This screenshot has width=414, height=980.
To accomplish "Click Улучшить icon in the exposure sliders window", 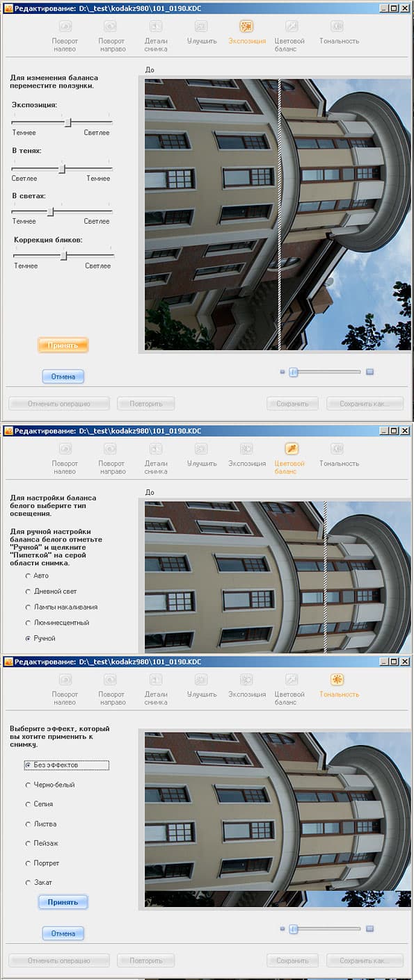I will 201,26.
